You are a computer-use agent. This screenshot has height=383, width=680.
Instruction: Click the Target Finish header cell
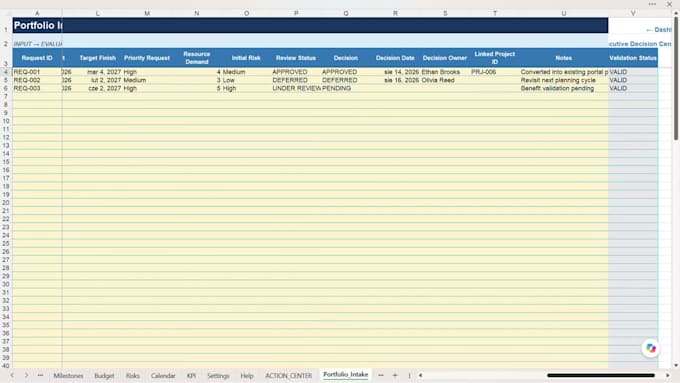(x=98, y=58)
